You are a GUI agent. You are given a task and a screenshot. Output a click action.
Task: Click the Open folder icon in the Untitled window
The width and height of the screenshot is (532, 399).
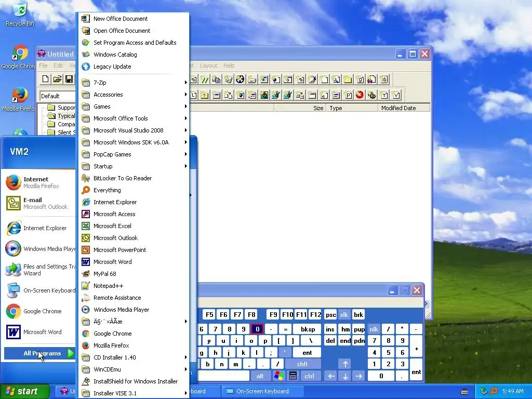coord(57,79)
